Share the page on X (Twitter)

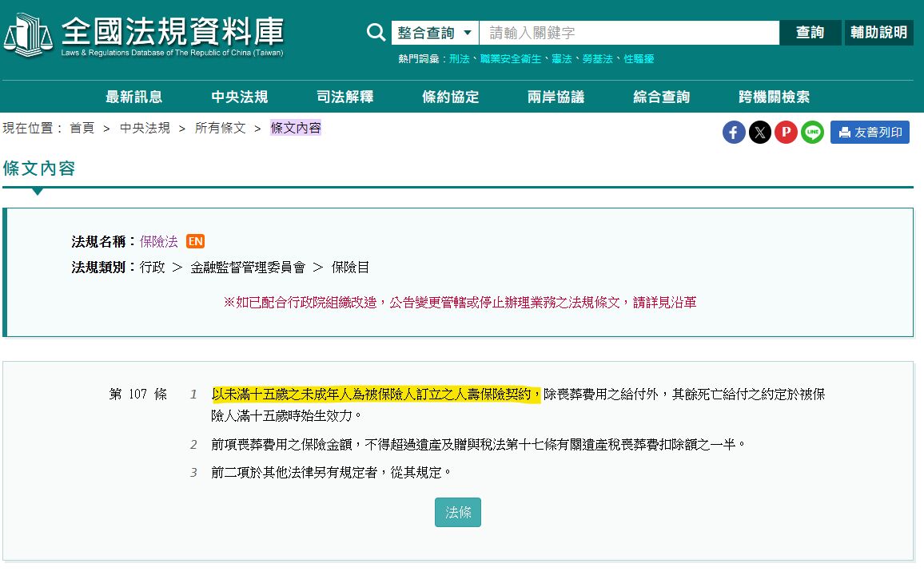click(760, 133)
